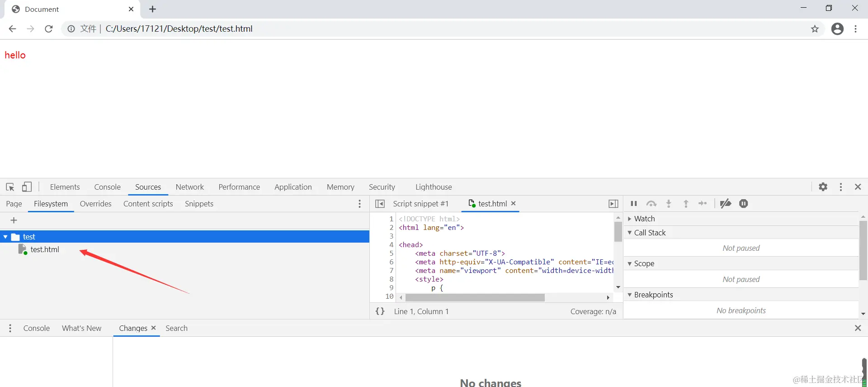The image size is (868, 387).
Task: Open DevTools customize three-dot menu
Action: coord(841,187)
